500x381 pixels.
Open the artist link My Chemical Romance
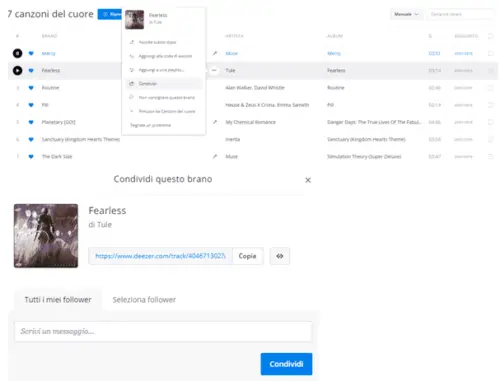point(250,122)
